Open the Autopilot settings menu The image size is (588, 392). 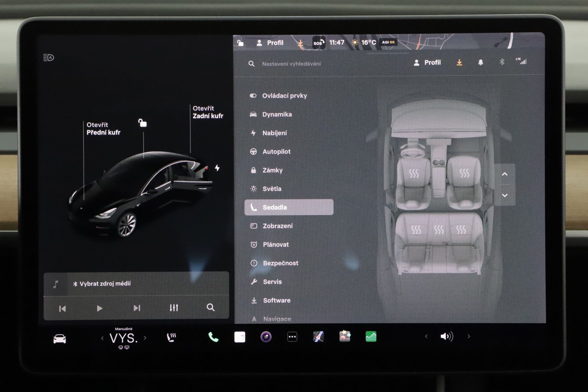tap(276, 152)
